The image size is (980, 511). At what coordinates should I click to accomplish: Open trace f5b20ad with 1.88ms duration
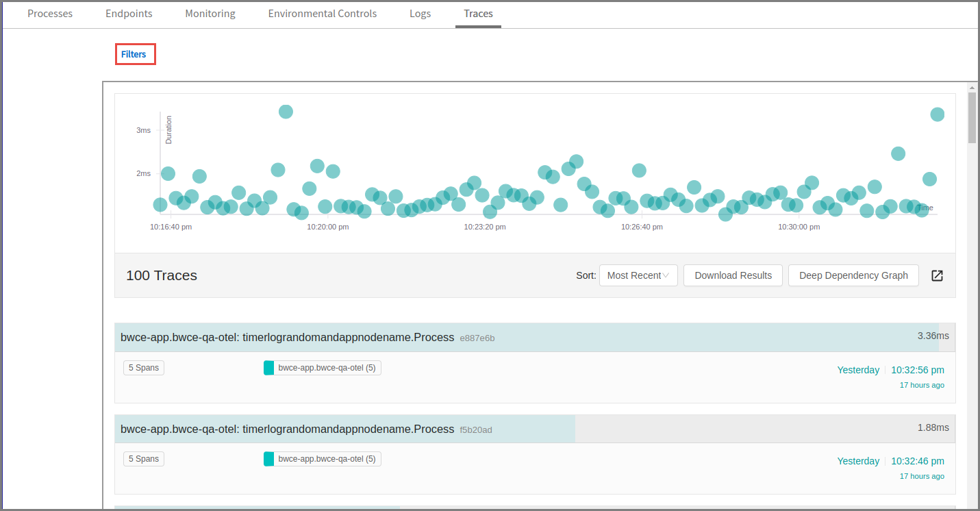pos(288,429)
